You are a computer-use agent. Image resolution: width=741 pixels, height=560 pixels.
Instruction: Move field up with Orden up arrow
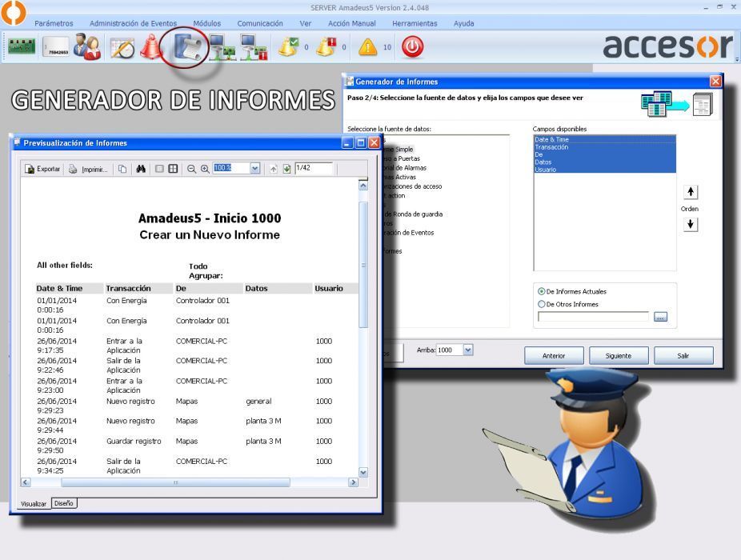[691, 192]
